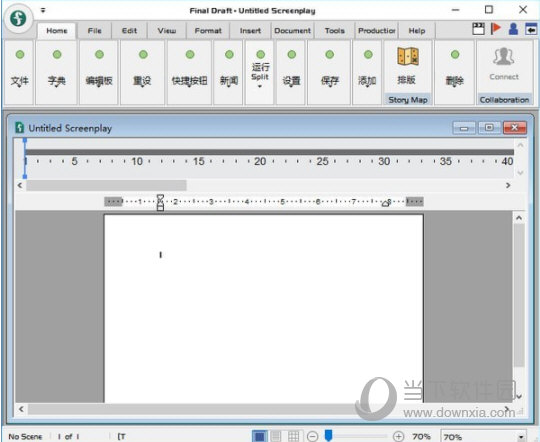Switch to the Home ribbon tab

point(57,31)
